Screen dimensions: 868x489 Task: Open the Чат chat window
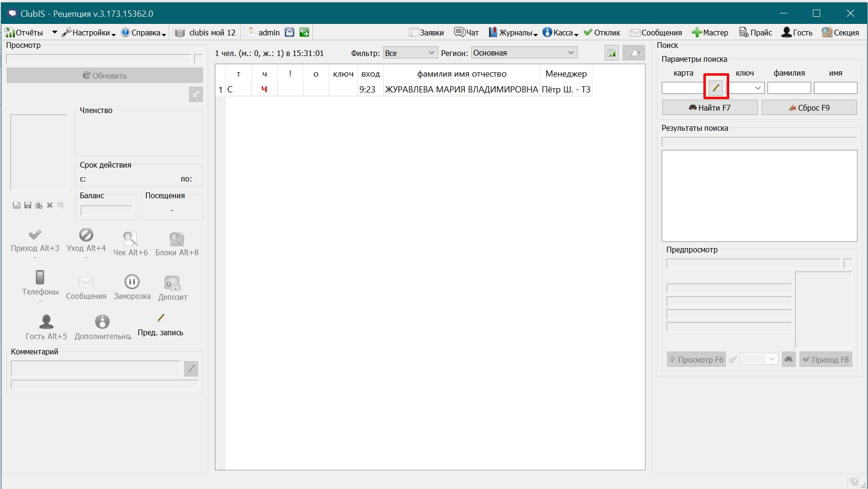pyautogui.click(x=467, y=32)
